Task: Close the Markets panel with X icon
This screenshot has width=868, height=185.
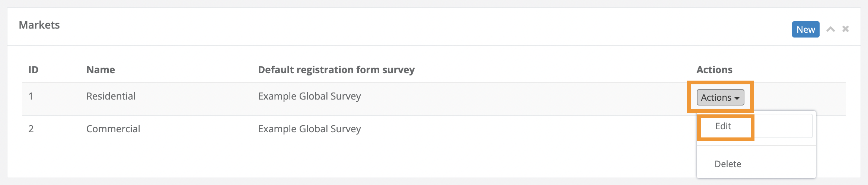Action: [845, 29]
